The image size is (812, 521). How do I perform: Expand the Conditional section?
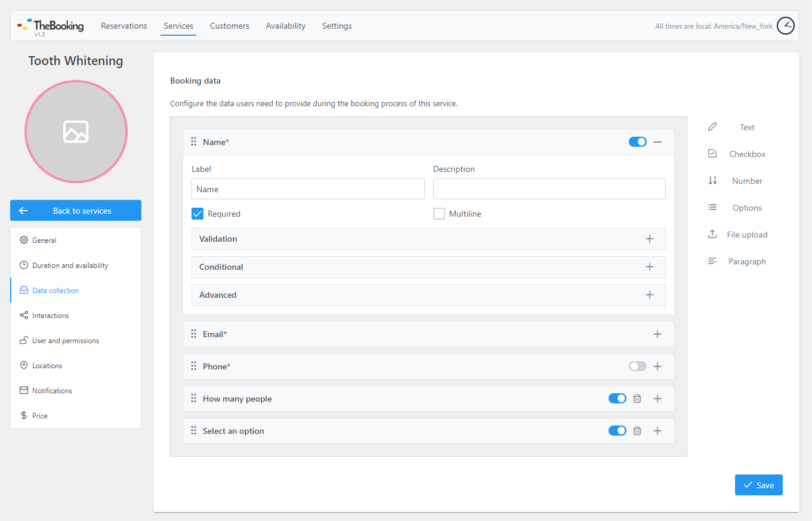428,267
